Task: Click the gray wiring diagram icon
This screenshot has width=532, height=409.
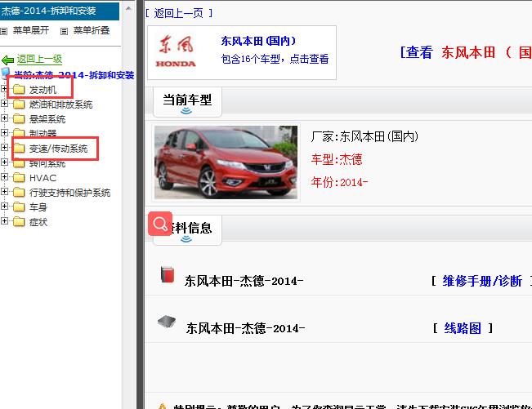Action: 167,322
